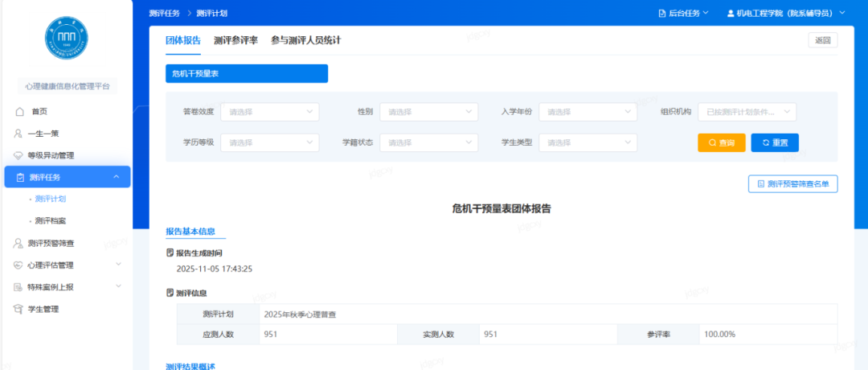Image resolution: width=868 pixels, height=370 pixels.
Task: Click the university logo in sidebar
Action: click(67, 38)
